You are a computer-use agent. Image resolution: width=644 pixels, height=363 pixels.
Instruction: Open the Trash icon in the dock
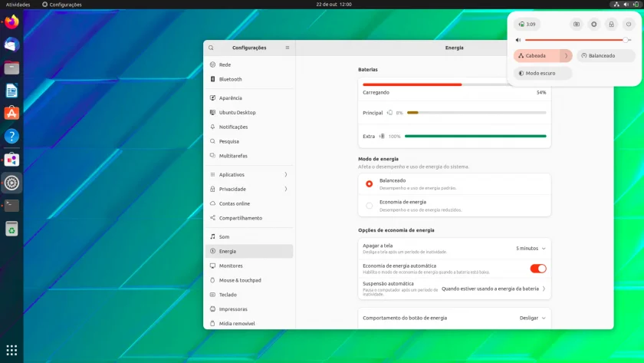click(11, 229)
